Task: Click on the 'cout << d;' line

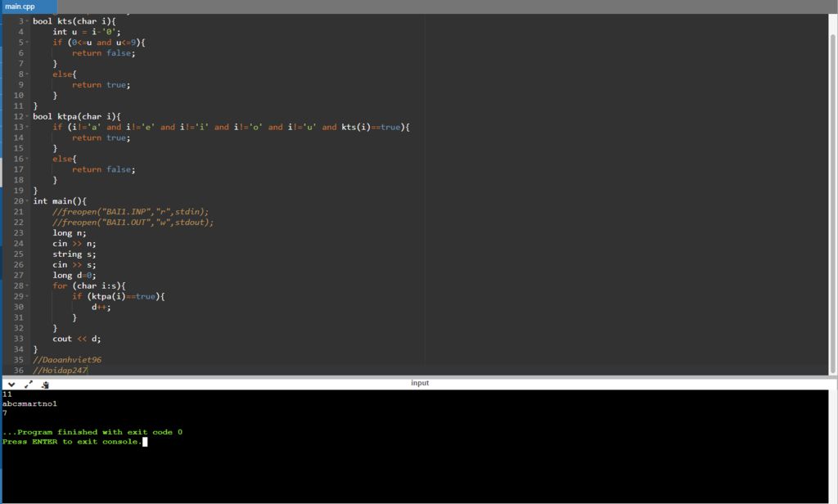Action: coord(77,339)
